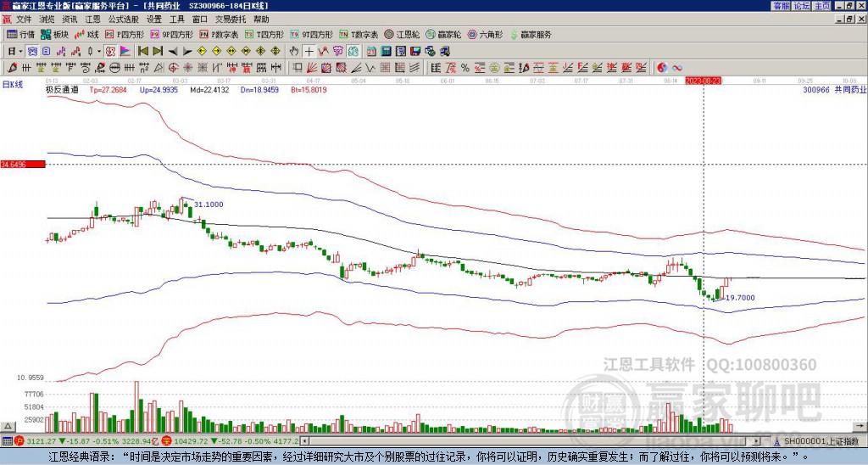Open the 赢家轮 wheel tool

pos(443,34)
